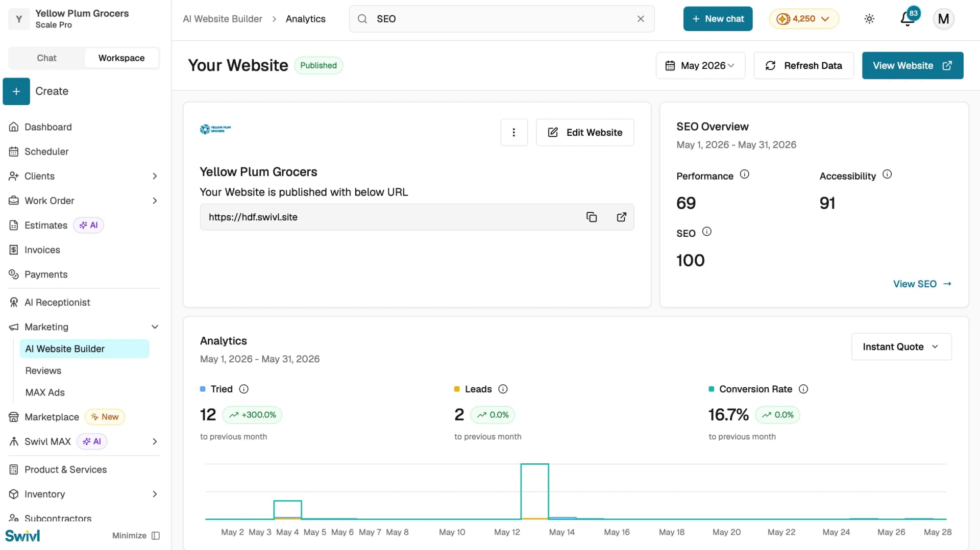Click the Create plus button

[x=16, y=91]
